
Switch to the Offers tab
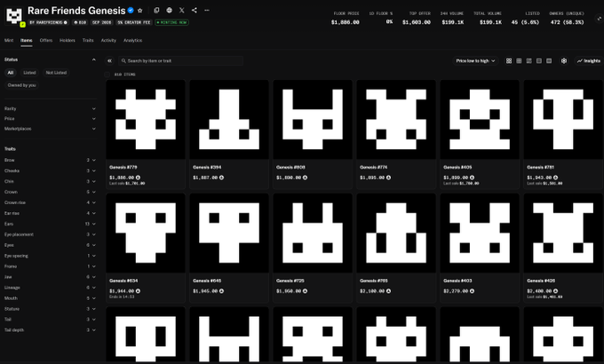click(x=46, y=40)
